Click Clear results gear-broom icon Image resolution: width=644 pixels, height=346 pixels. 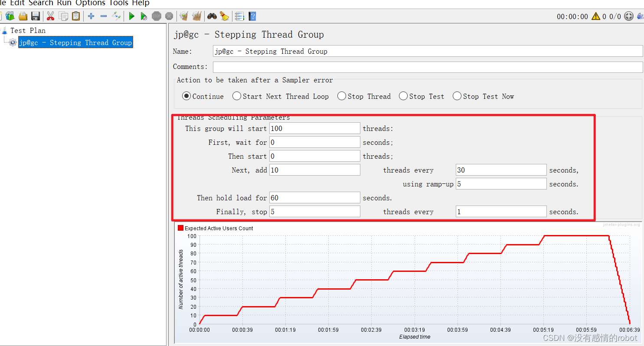(184, 16)
